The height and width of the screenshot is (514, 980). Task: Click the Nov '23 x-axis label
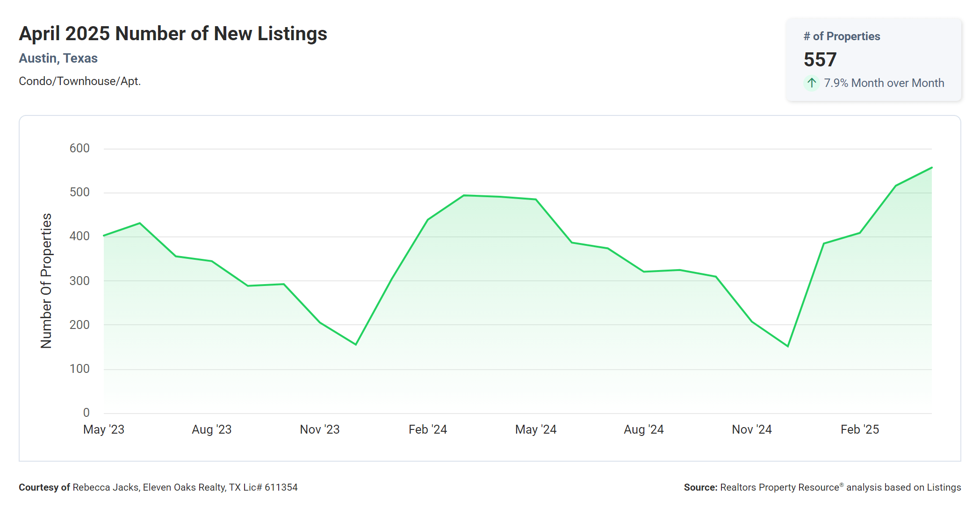click(320, 429)
